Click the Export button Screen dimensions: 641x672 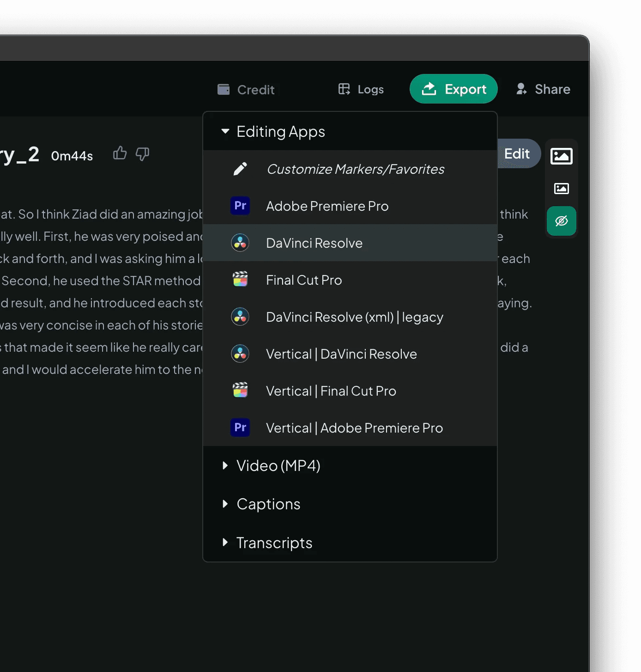(x=454, y=89)
